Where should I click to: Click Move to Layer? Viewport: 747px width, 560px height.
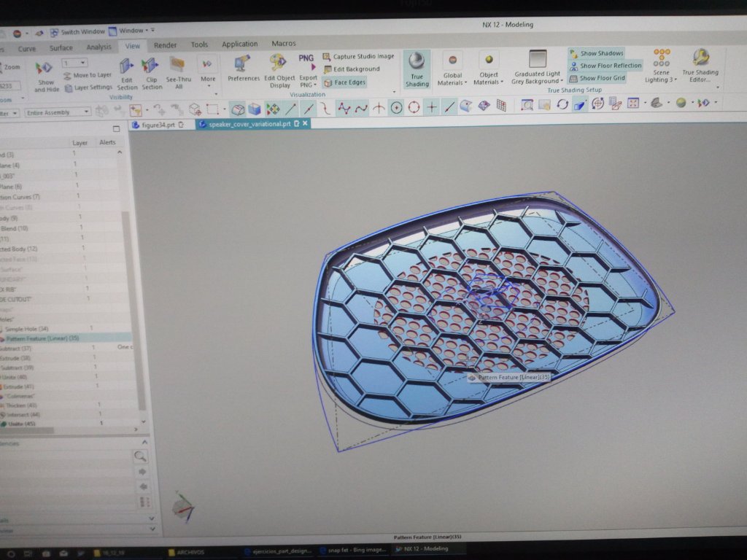88,75
